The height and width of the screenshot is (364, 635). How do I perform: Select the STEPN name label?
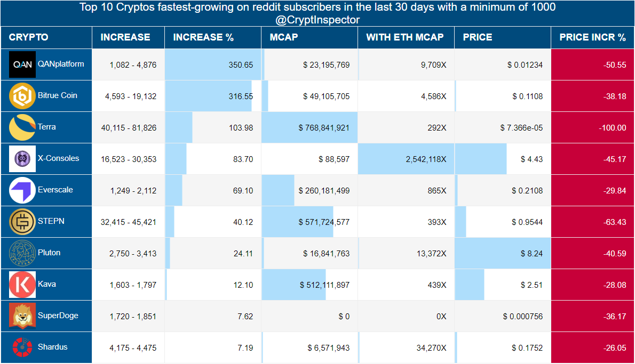(51, 221)
